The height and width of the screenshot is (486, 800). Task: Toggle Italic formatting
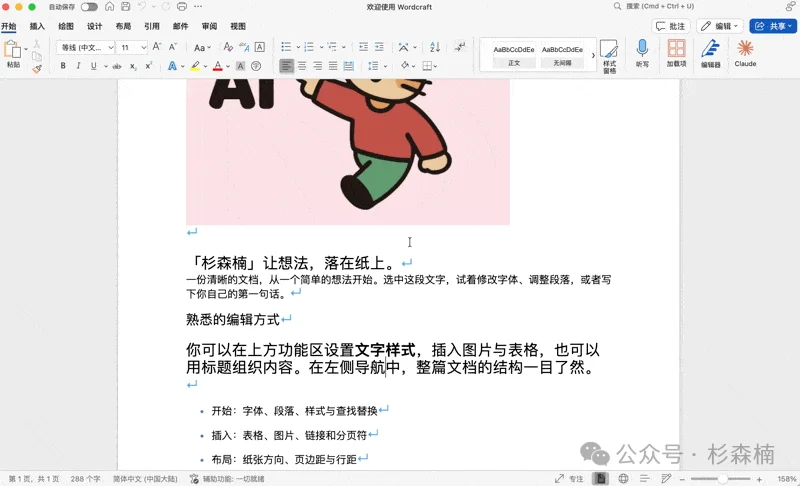tap(78, 66)
